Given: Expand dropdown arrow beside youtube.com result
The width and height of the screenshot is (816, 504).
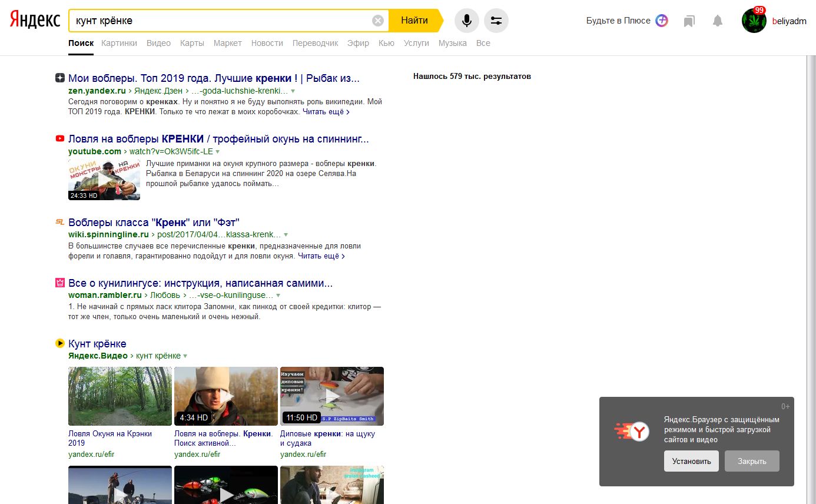Looking at the screenshot, I should [x=217, y=152].
